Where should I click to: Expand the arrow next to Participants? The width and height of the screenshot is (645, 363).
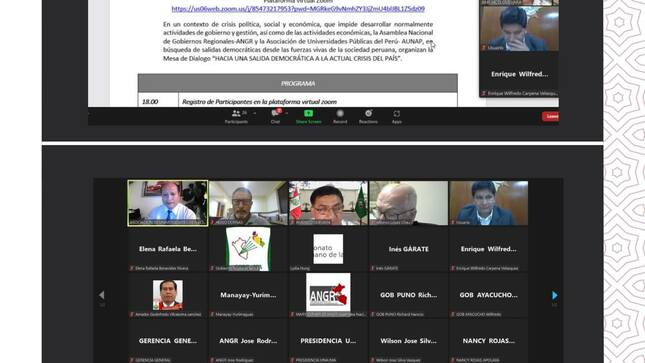click(255, 113)
